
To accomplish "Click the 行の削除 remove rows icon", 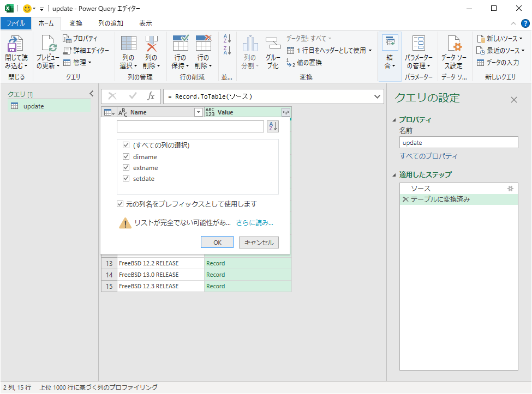I will (x=203, y=44).
